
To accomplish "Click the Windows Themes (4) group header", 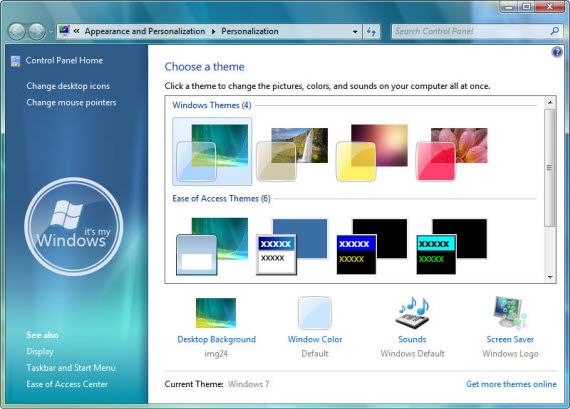I will tap(212, 105).
